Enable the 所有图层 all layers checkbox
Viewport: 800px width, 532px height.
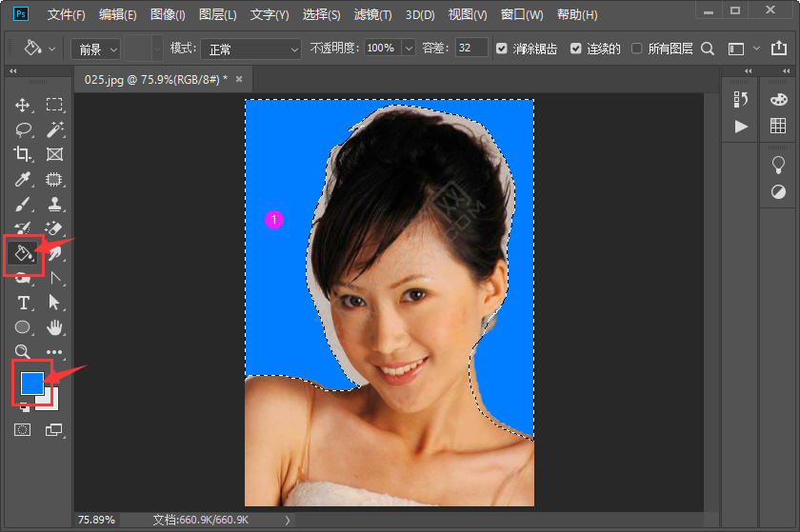tap(637, 49)
